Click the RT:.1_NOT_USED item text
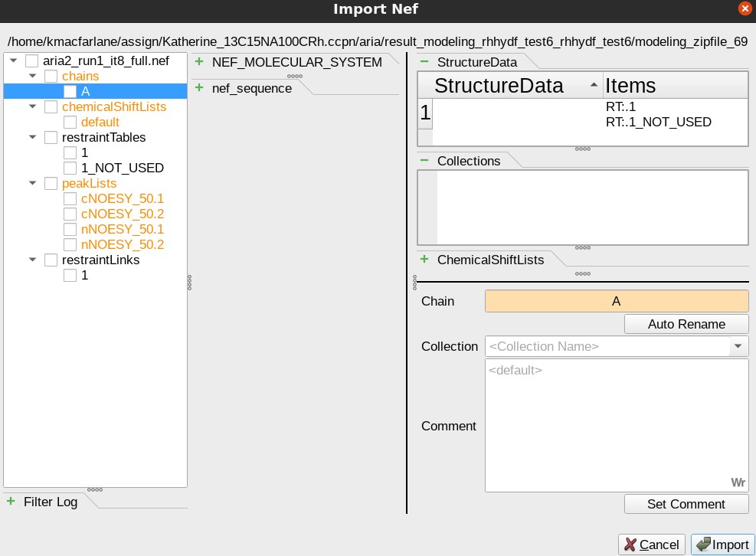756x556 pixels. pyautogui.click(x=659, y=122)
